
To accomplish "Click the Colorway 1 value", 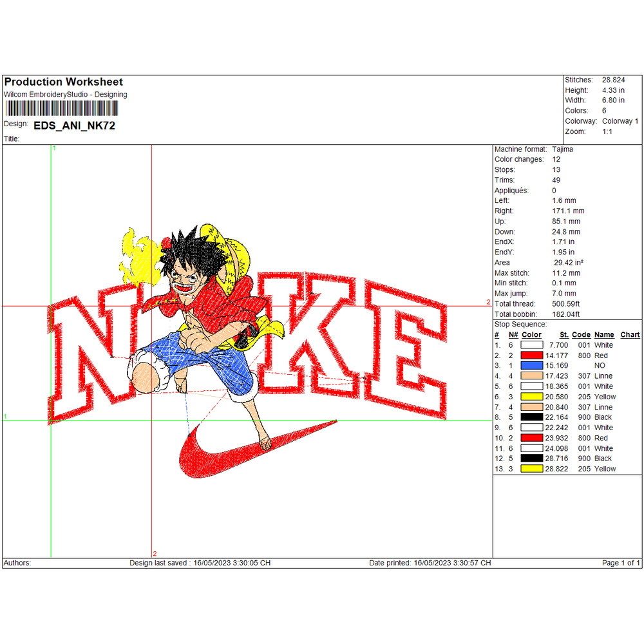I will click(620, 120).
